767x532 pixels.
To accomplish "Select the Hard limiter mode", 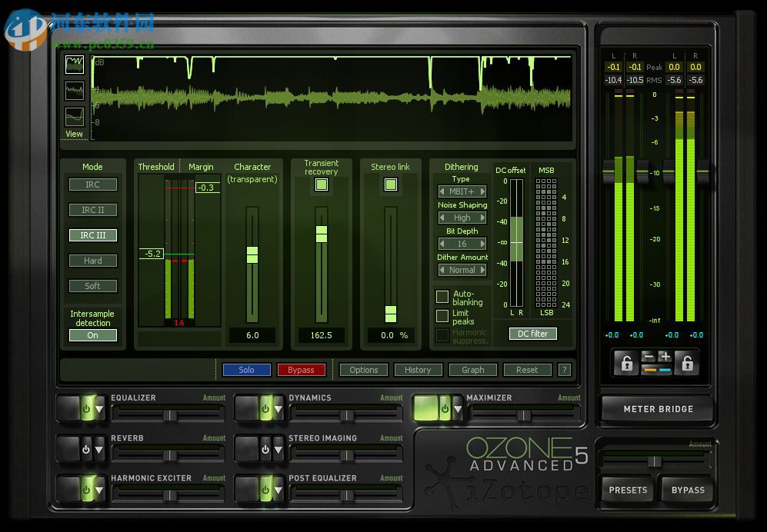I will point(93,261).
